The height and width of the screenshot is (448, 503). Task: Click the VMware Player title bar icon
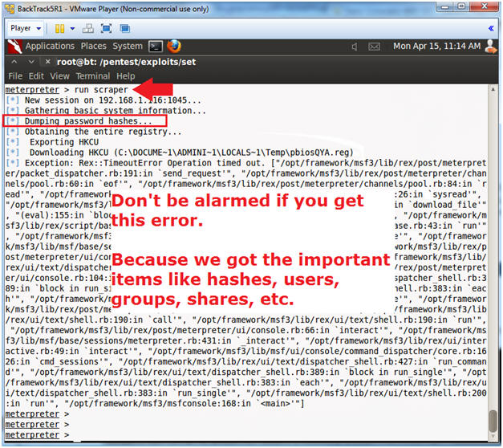pyautogui.click(x=10, y=9)
